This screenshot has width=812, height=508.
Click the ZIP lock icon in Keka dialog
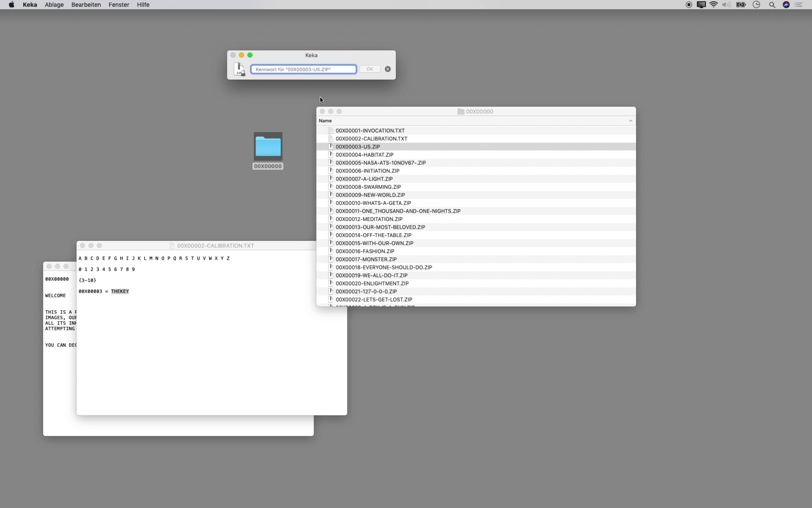239,69
